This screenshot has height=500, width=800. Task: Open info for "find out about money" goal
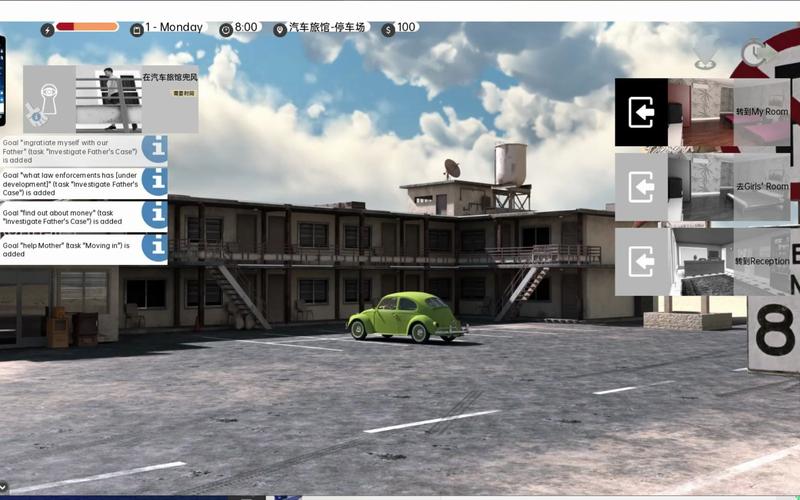[154, 214]
